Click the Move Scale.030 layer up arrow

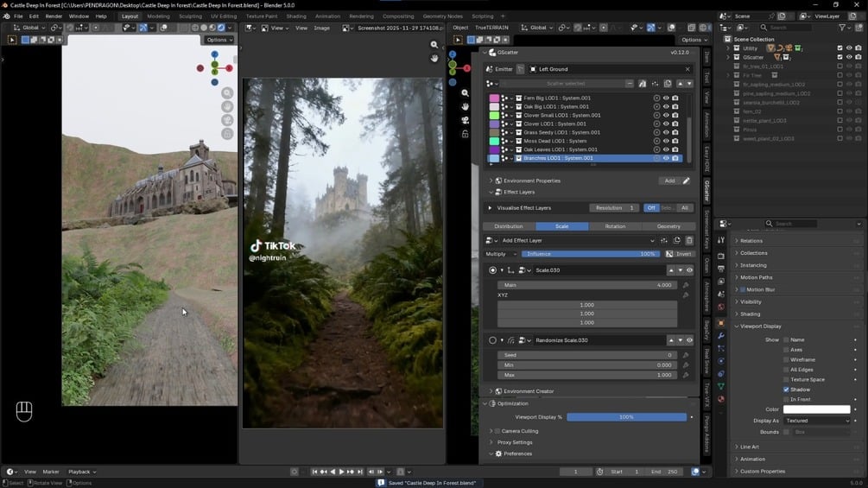671,270
